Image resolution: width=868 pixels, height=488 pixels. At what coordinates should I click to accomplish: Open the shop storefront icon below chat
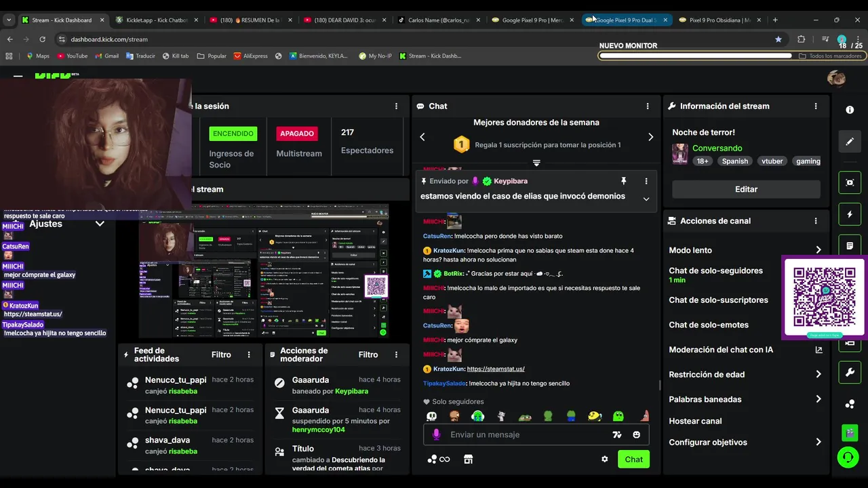[x=467, y=459]
